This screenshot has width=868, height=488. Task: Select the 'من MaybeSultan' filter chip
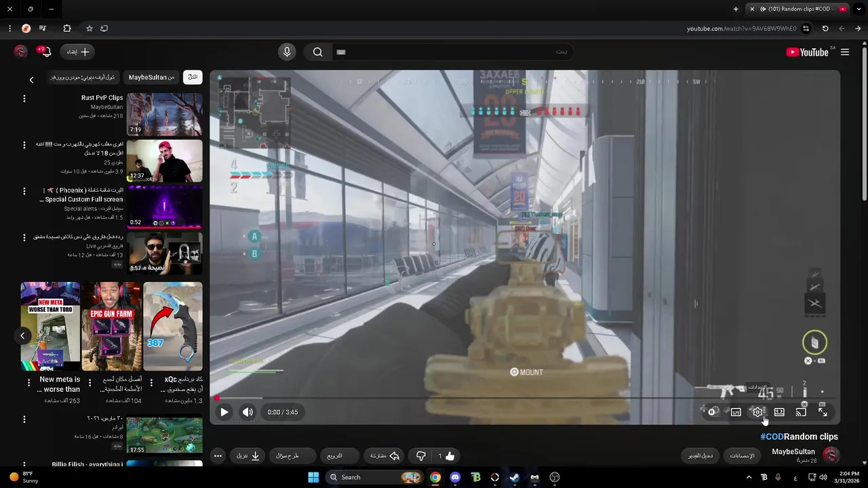[x=151, y=77]
